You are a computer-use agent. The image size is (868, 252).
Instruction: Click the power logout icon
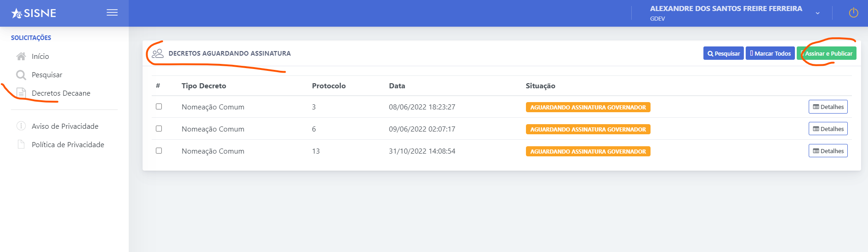click(853, 13)
